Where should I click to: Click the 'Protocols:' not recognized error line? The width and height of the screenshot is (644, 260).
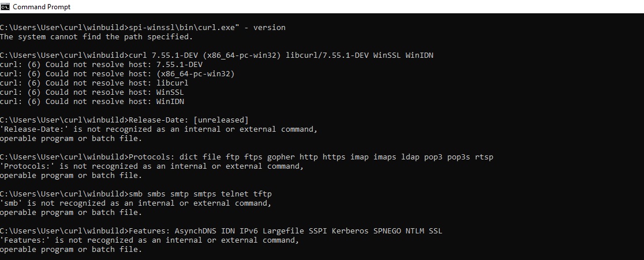[151, 166]
